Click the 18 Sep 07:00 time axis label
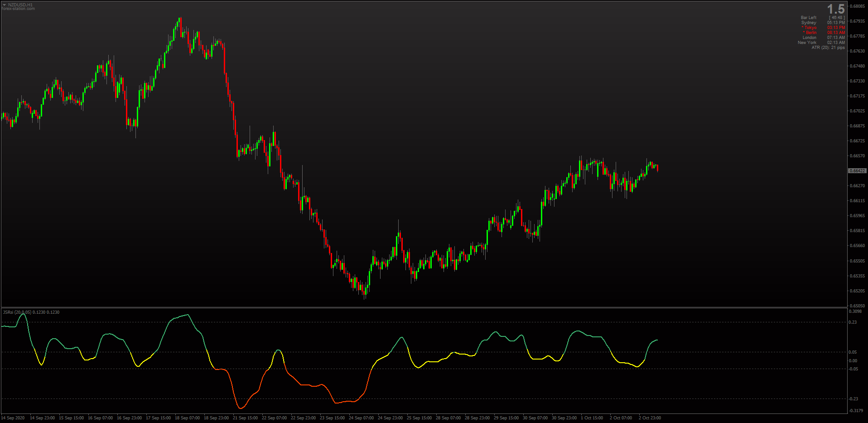This screenshot has width=868, height=423. click(187, 418)
